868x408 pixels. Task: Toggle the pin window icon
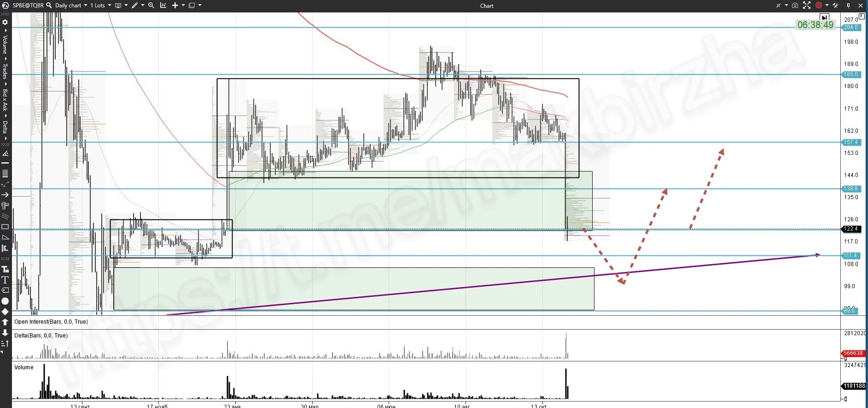point(848,6)
